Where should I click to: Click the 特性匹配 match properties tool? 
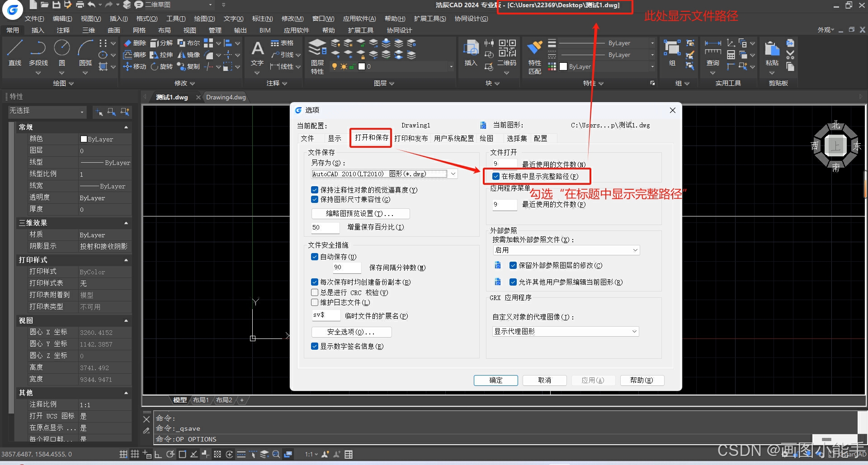pos(535,57)
